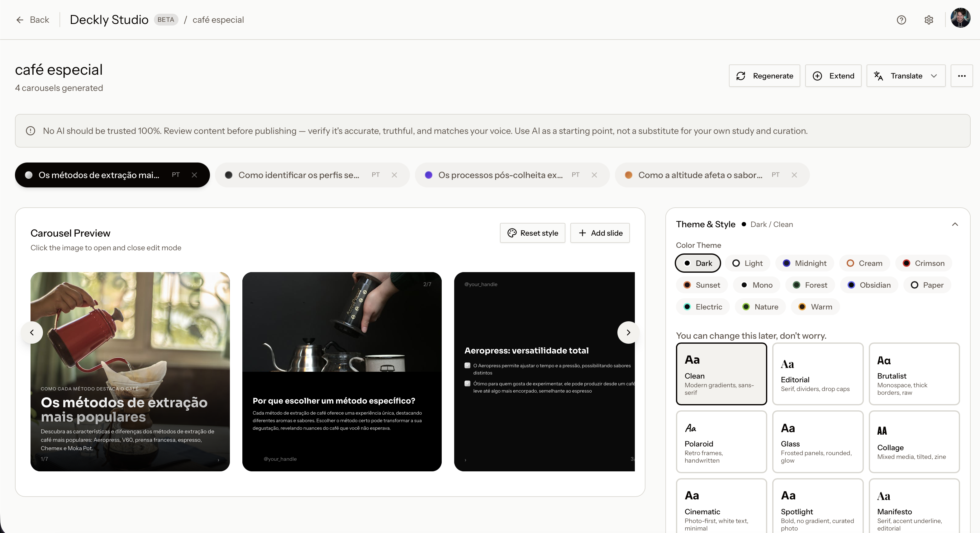Click '4 carousels generated' text
980x533 pixels.
(59, 88)
